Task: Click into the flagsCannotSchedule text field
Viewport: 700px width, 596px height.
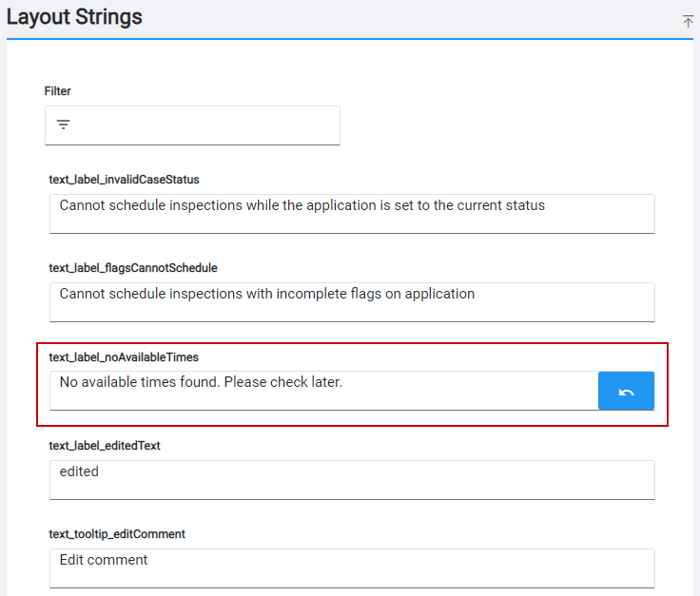Action: click(x=352, y=302)
